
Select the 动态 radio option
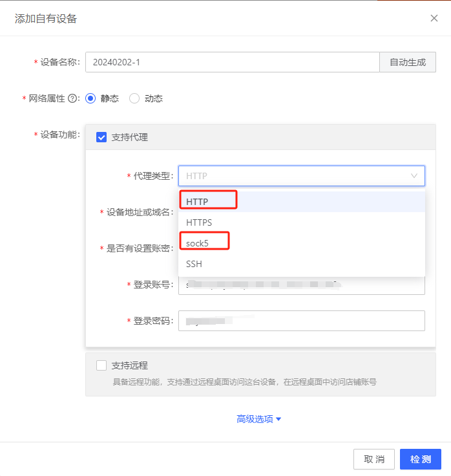point(134,98)
